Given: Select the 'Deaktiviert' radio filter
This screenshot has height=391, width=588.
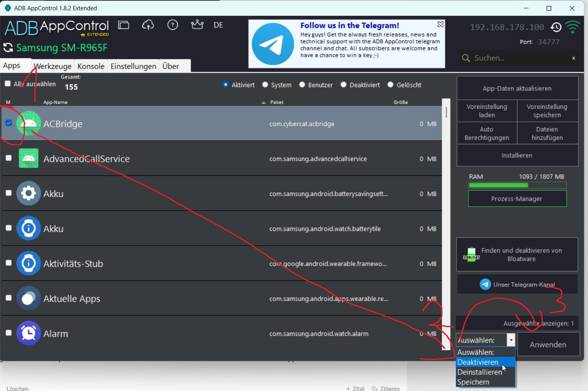Looking at the screenshot, I should tap(344, 85).
